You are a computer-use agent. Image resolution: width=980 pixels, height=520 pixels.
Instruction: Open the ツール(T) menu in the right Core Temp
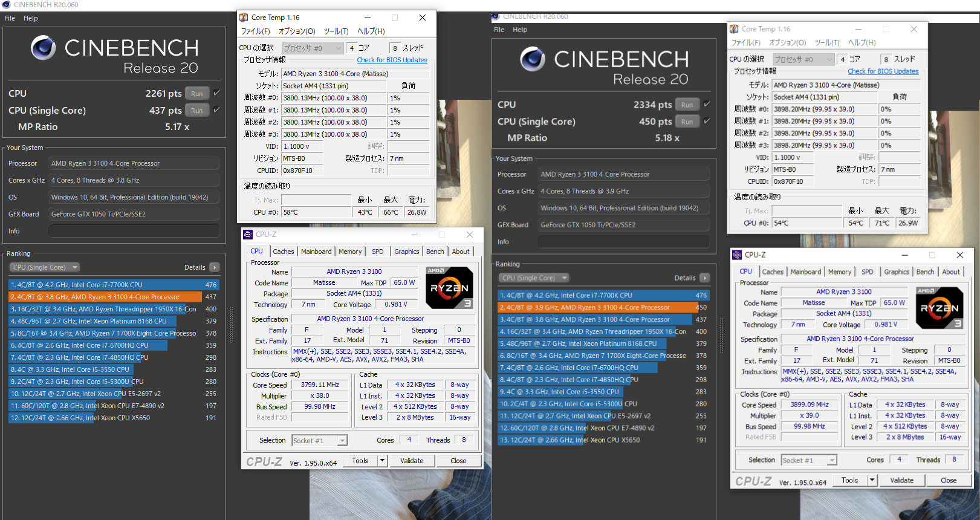click(x=826, y=43)
